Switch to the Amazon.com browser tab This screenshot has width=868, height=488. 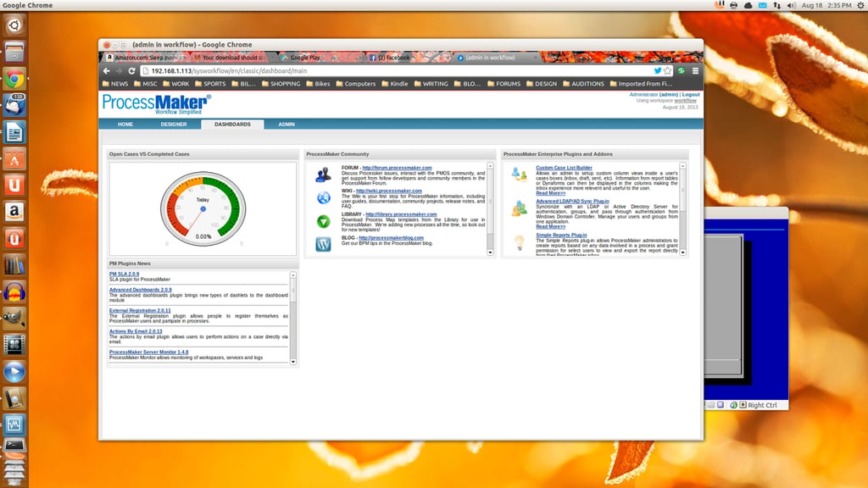pos(146,58)
